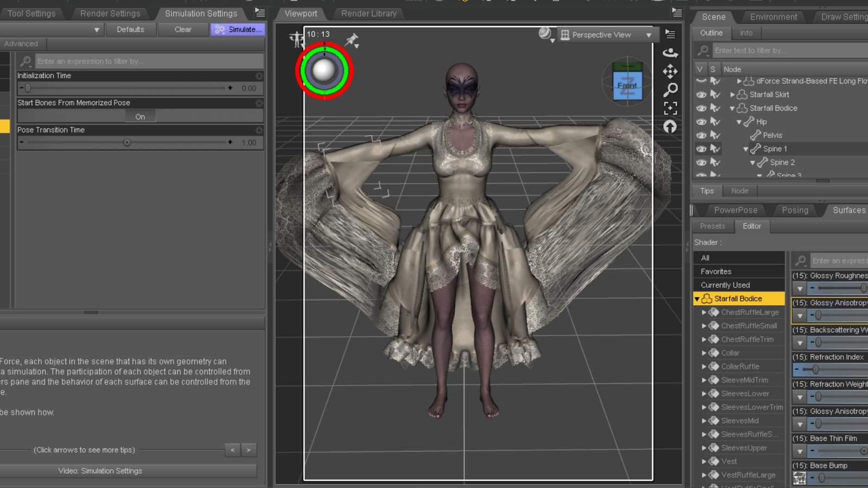Click the frame selection icon
The width and height of the screenshot is (868, 488).
click(670, 108)
